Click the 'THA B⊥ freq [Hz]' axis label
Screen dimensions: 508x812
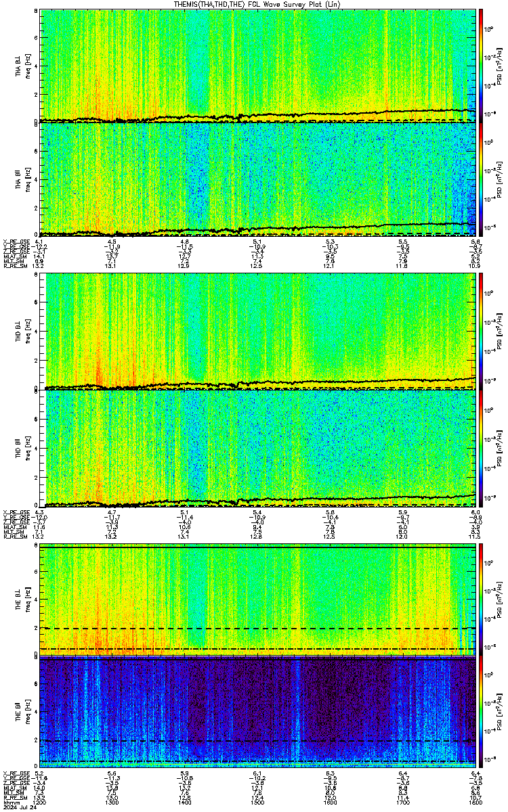[23, 65]
